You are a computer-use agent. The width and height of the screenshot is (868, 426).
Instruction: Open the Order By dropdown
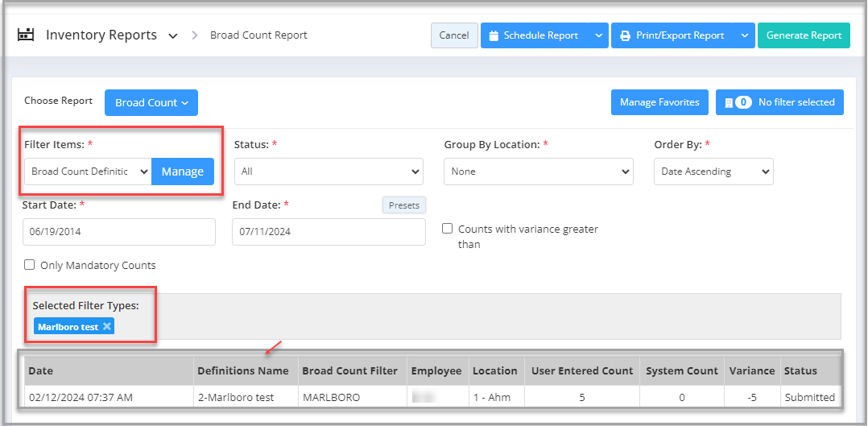713,172
